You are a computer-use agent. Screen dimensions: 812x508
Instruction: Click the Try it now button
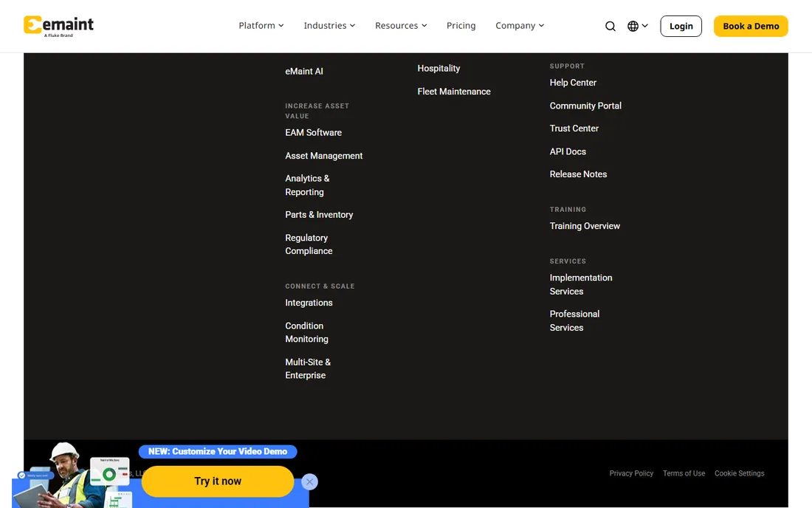[x=218, y=481]
